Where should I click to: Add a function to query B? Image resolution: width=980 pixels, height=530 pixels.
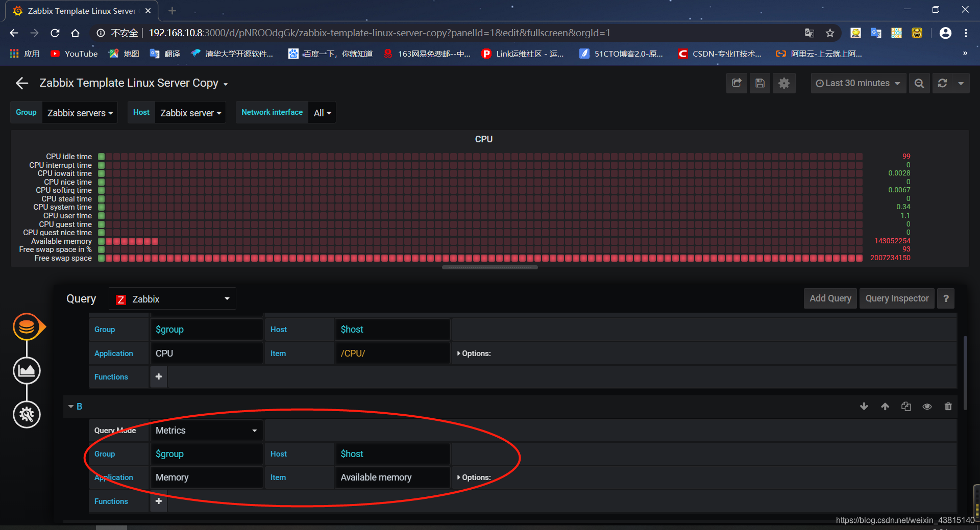coord(159,501)
